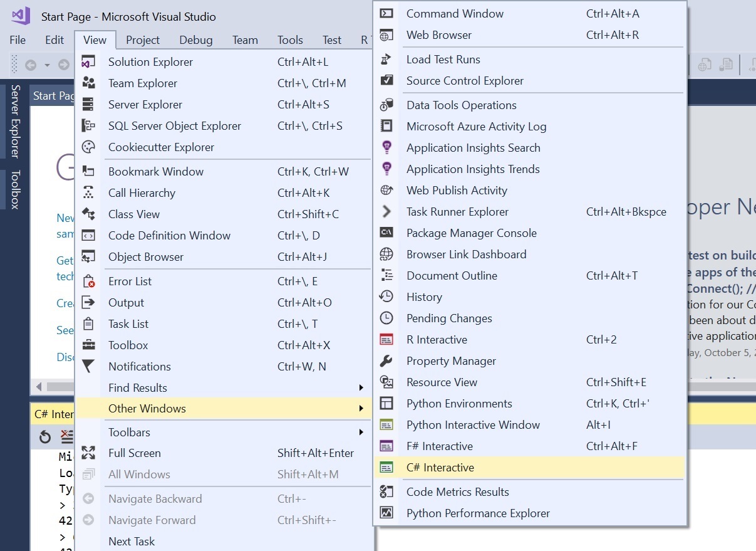Choose Python Performance Explorer entry
This screenshot has height=551, width=756.
(x=529, y=513)
